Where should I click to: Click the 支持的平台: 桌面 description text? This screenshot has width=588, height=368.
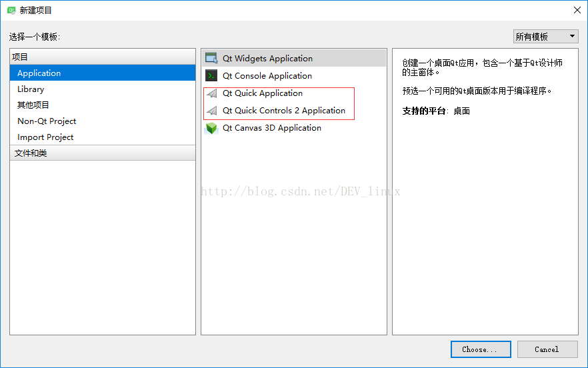click(436, 111)
